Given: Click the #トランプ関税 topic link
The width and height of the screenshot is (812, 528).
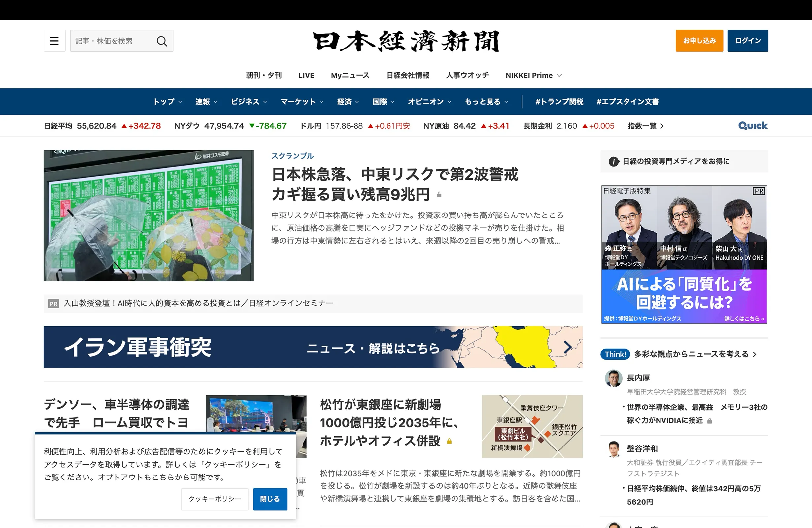Looking at the screenshot, I should 559,101.
